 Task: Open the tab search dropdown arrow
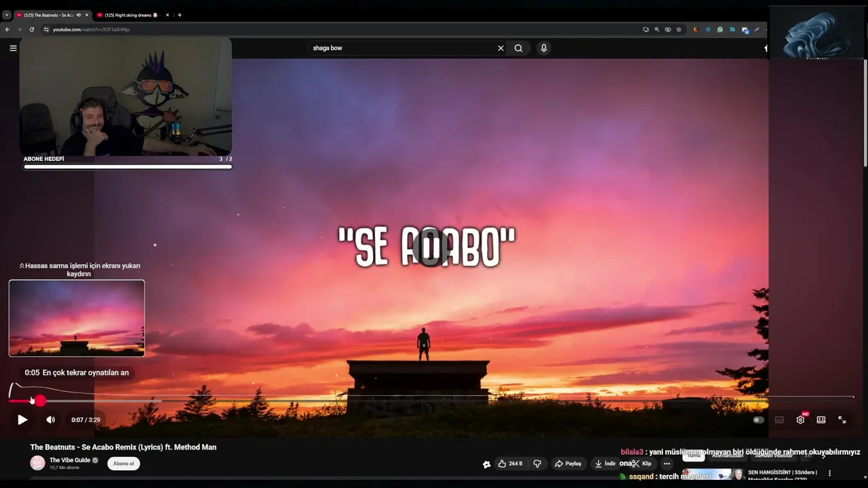point(6,15)
